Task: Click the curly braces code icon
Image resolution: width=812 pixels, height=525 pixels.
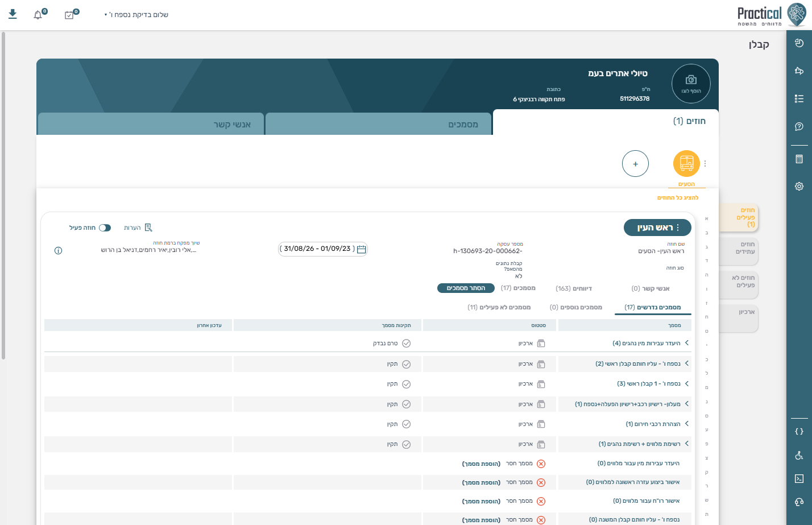Action: pos(799,431)
